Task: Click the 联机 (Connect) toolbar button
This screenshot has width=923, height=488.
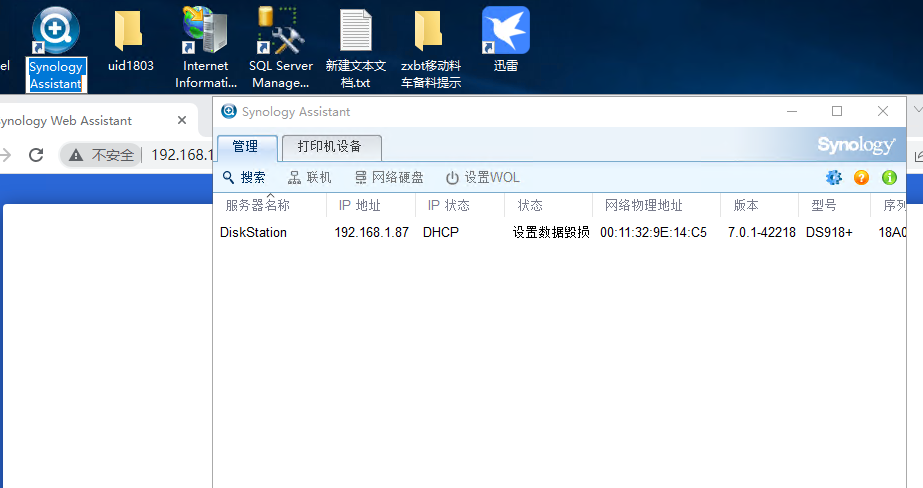Action: click(310, 178)
